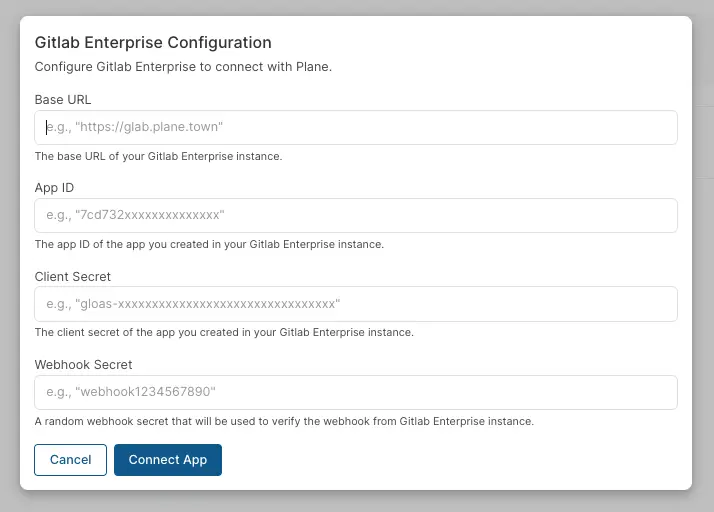714x512 pixels.
Task: Select the hint starting 'The client secret of the app'
Action: (224, 332)
